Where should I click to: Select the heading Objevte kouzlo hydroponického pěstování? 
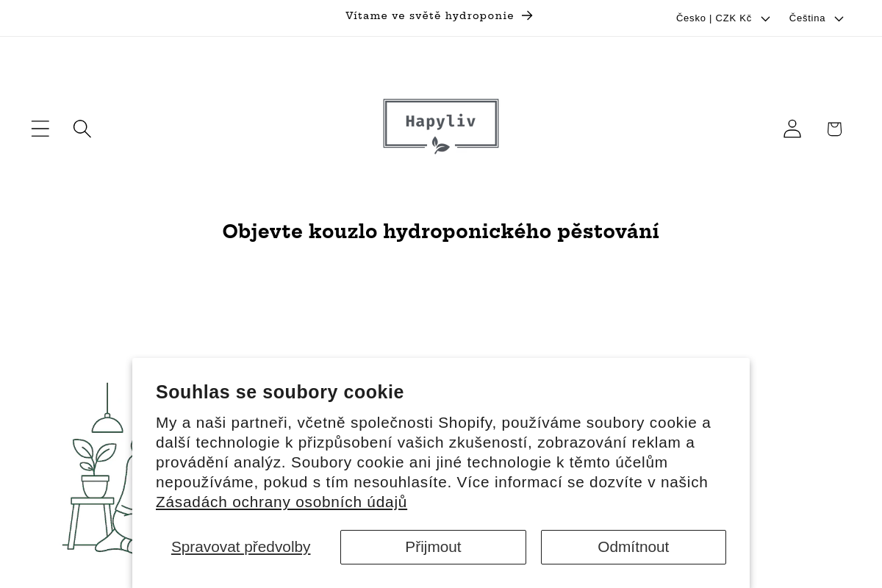[441, 232]
